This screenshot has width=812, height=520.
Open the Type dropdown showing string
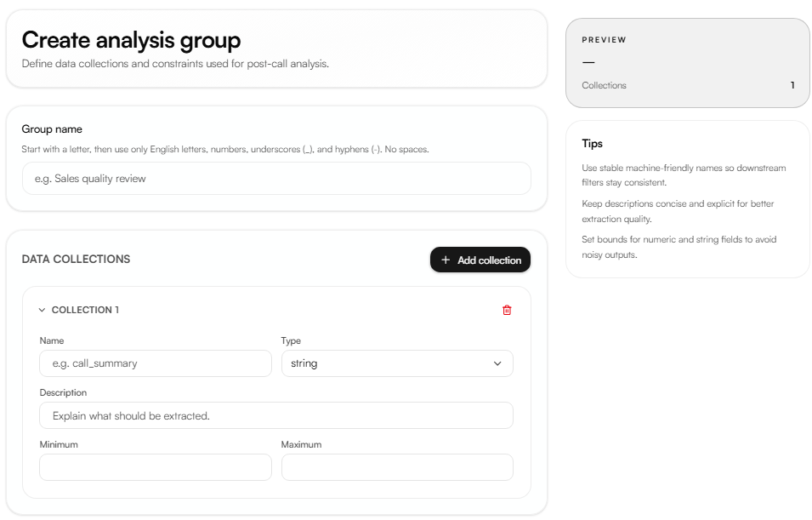click(397, 363)
